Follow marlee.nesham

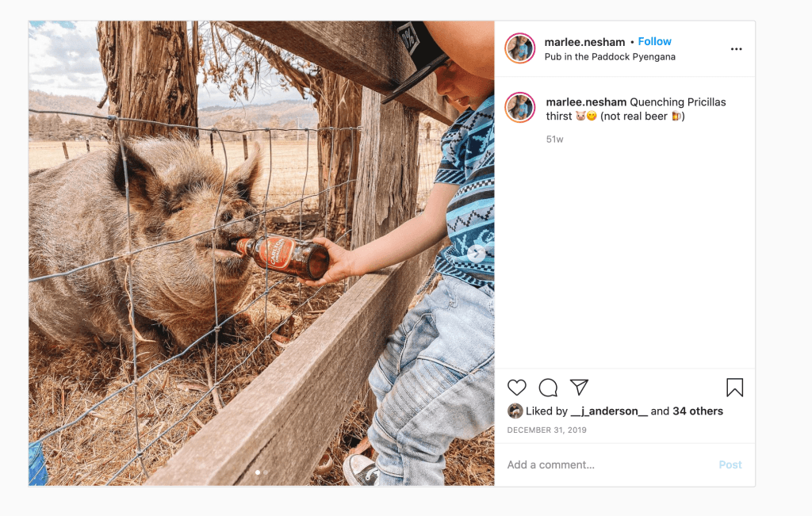(654, 41)
